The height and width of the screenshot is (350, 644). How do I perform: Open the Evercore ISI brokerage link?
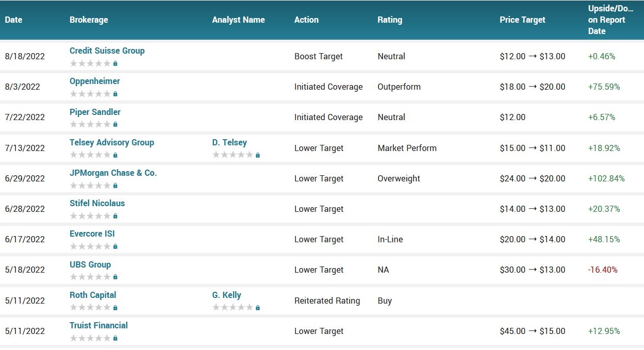coord(92,234)
